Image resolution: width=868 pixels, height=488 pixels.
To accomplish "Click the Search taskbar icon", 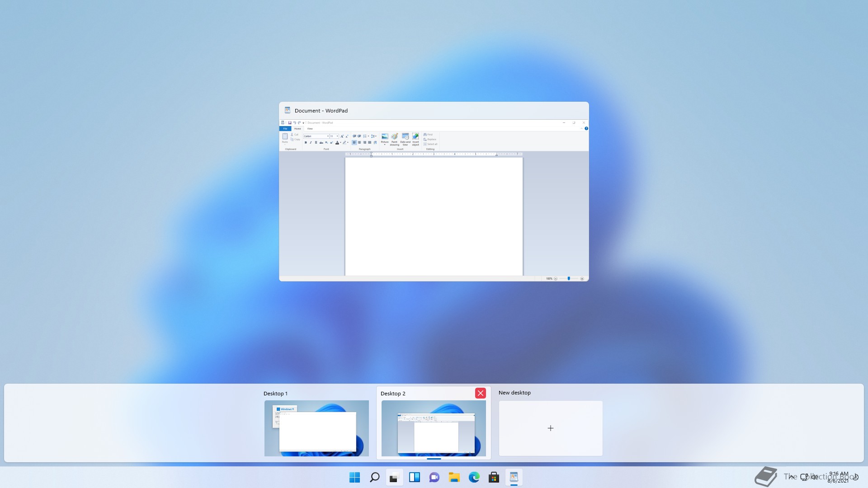I will (x=375, y=477).
